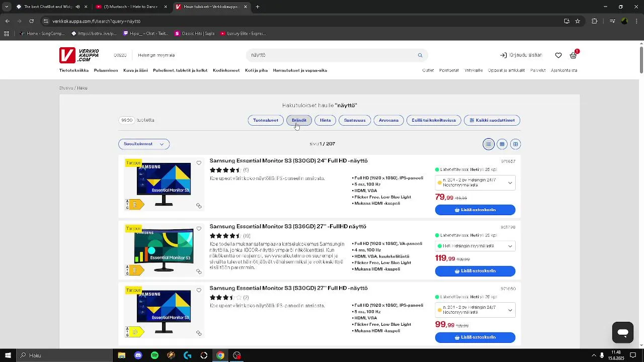
Task: Open Kodinkoneet category menu
Action: tap(226, 70)
